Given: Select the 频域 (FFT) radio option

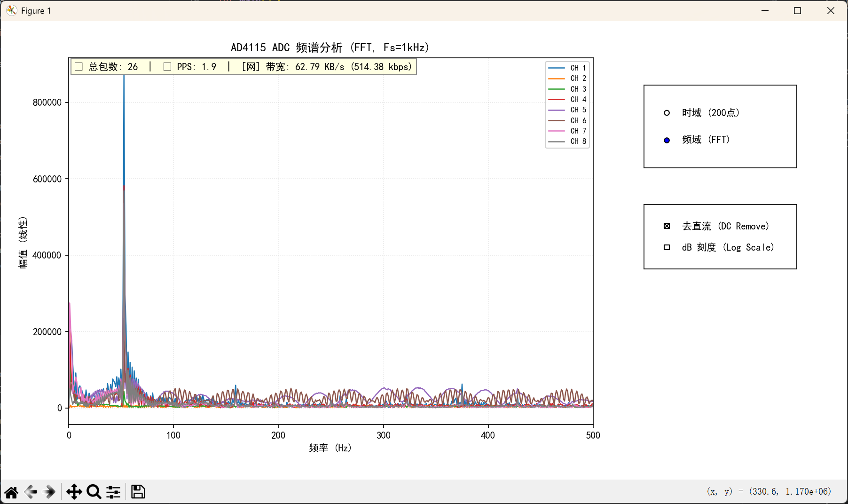Looking at the screenshot, I should (x=667, y=140).
